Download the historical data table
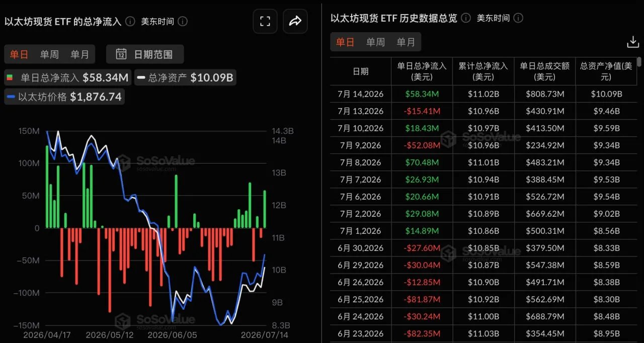Image resolution: width=644 pixels, height=343 pixels. 632,42
